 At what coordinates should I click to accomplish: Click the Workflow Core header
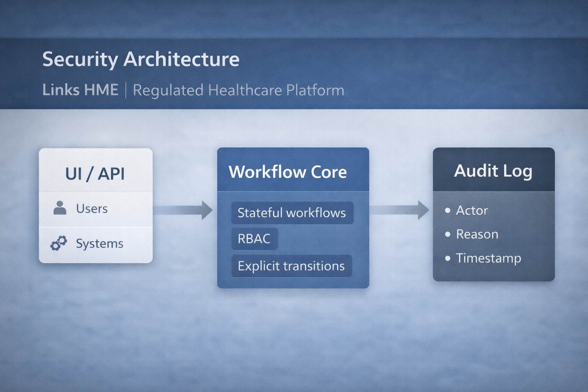[x=288, y=172]
